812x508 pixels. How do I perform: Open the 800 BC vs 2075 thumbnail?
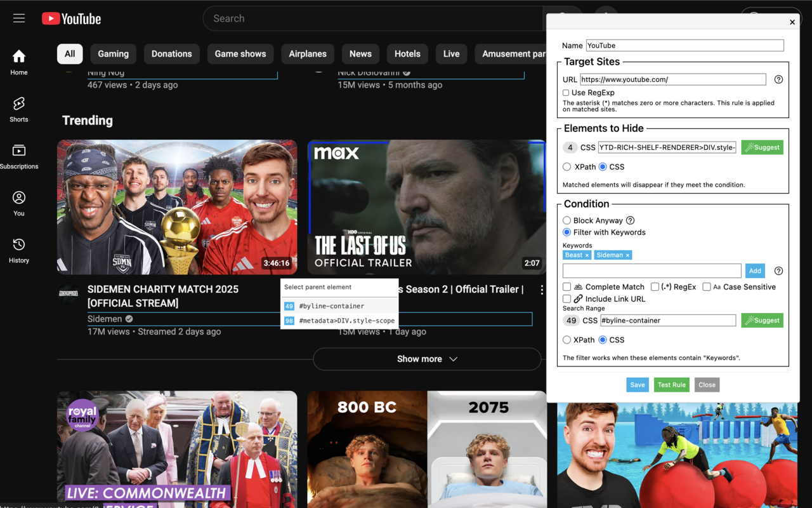(427, 449)
